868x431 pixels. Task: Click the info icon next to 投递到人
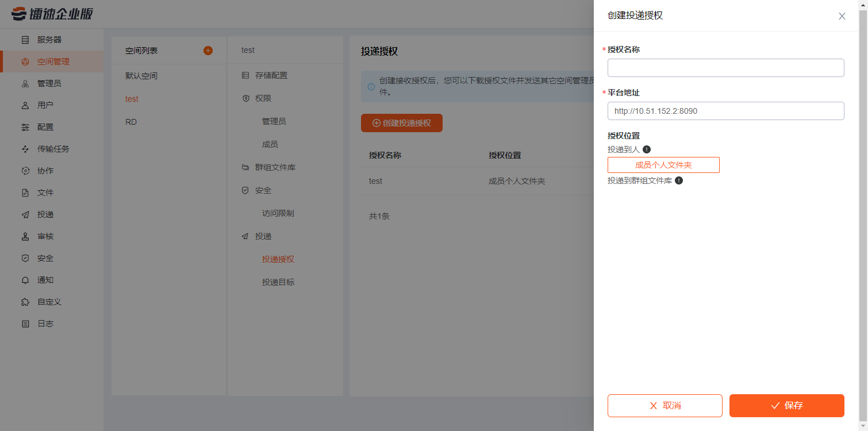tap(647, 149)
